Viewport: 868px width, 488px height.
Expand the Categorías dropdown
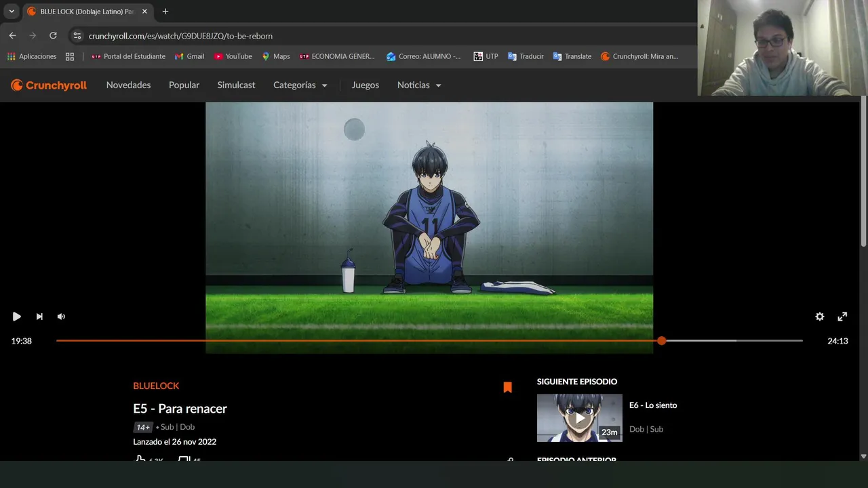pyautogui.click(x=300, y=85)
